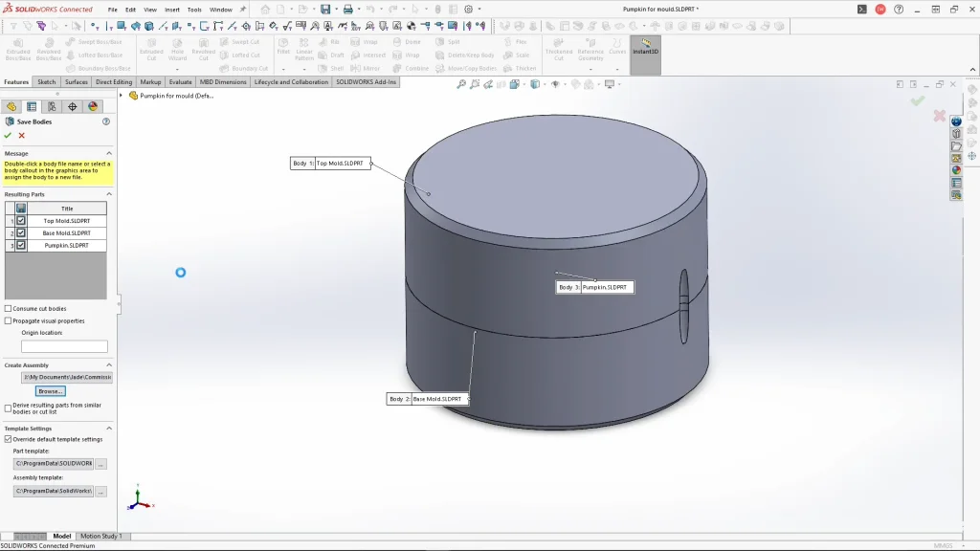Select the Zoom to Fit icon
Viewport: 980px width, 551px height.
461,84
